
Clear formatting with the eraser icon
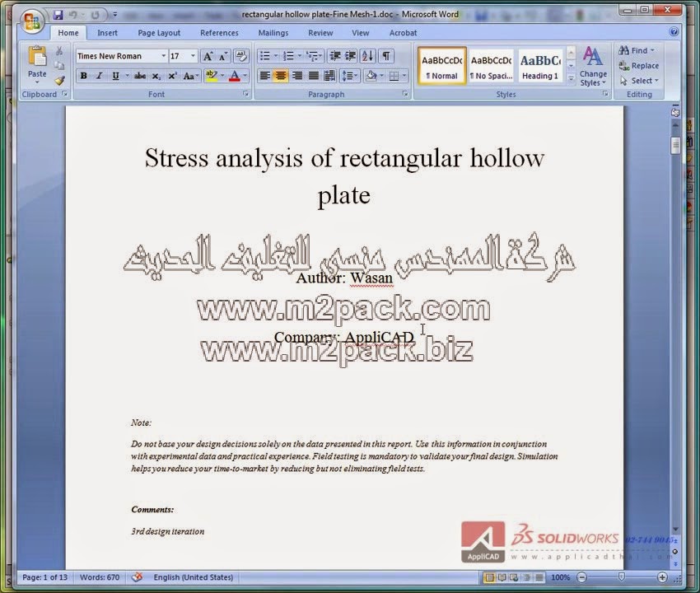(241, 56)
